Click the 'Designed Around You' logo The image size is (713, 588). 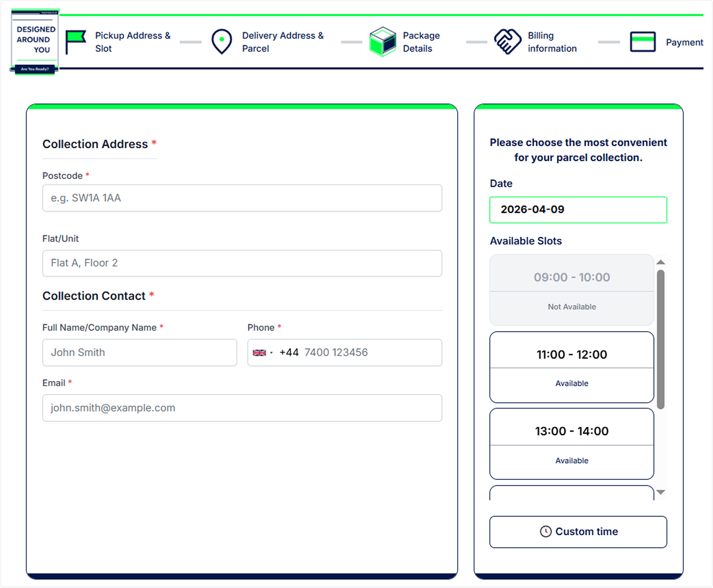pos(35,41)
